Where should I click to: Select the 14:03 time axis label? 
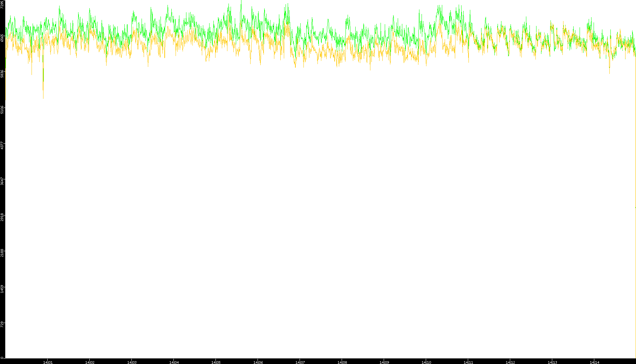click(132, 362)
